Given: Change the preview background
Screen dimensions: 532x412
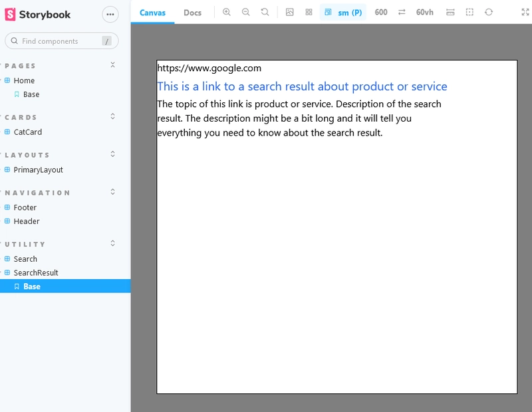Looking at the screenshot, I should 289,12.
